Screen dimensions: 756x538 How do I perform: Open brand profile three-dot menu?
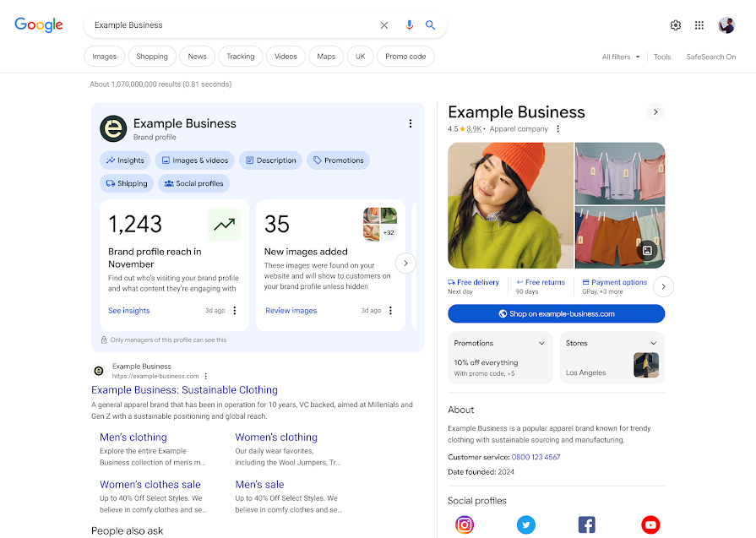[x=411, y=123]
